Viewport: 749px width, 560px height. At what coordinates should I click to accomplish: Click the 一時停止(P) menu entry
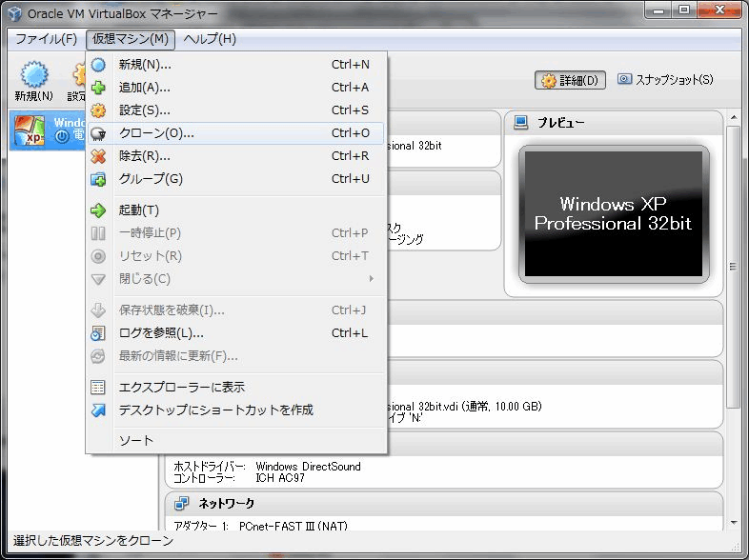pyautogui.click(x=236, y=233)
